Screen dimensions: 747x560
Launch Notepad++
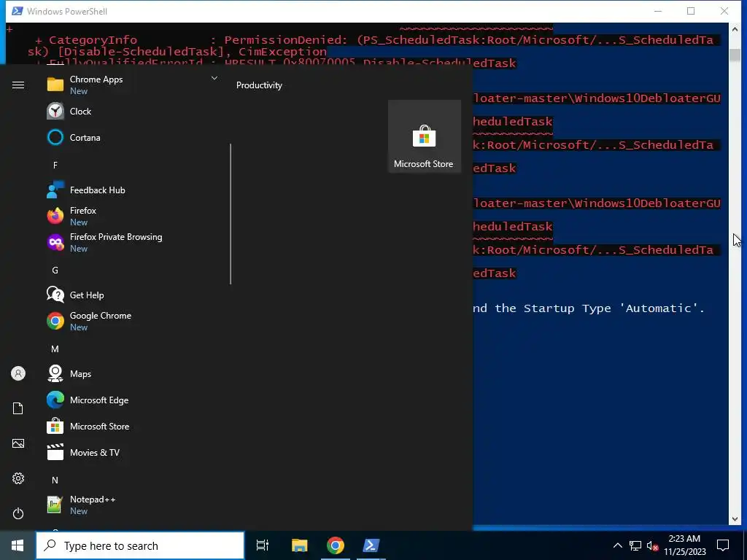click(x=131, y=505)
